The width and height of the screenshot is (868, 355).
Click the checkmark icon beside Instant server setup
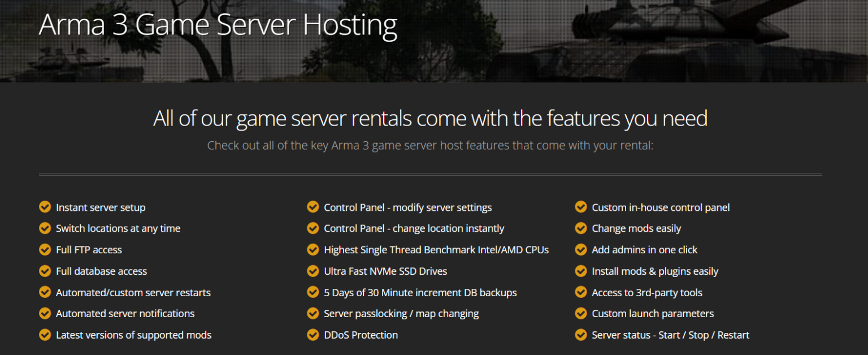45,207
